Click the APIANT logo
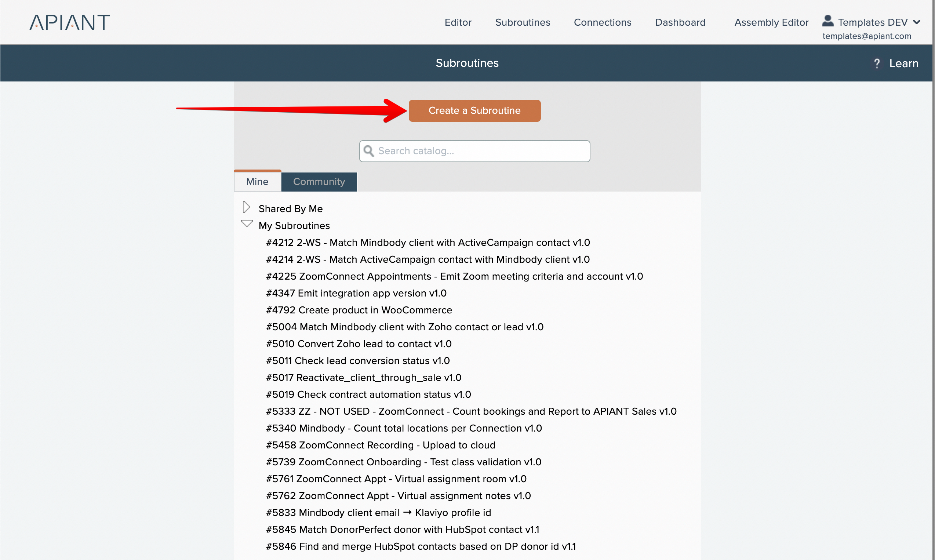Image resolution: width=935 pixels, height=560 pixels. 70,22
